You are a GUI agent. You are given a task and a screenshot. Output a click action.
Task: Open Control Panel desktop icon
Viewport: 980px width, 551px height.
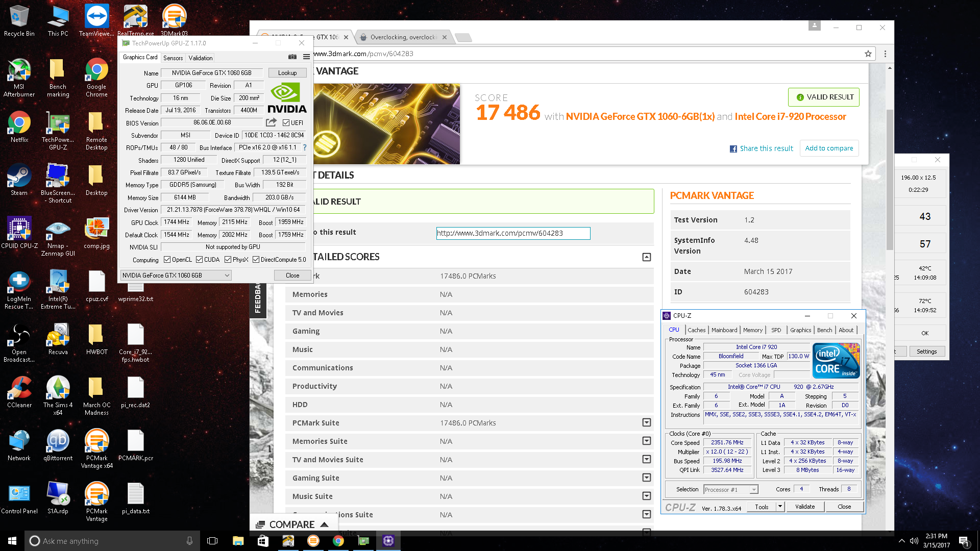tap(19, 498)
